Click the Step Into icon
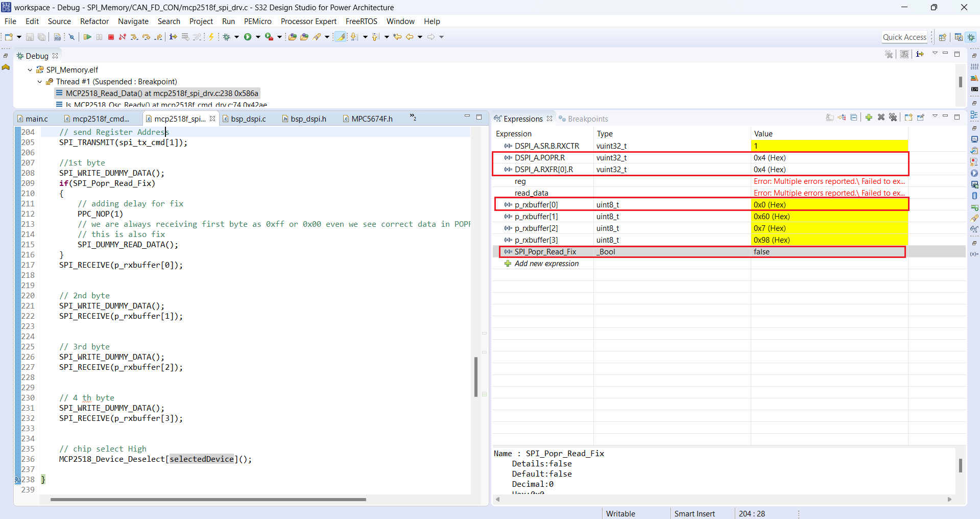Image resolution: width=980 pixels, height=519 pixels. coord(134,37)
